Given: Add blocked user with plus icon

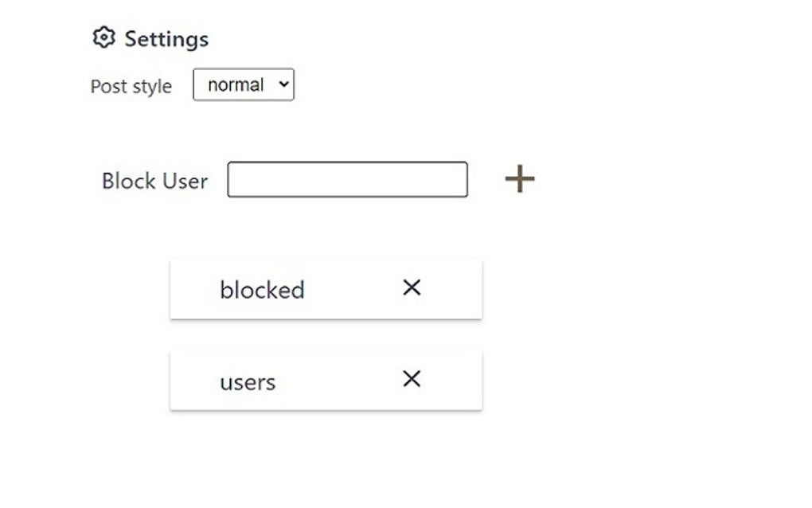Looking at the screenshot, I should [x=520, y=179].
